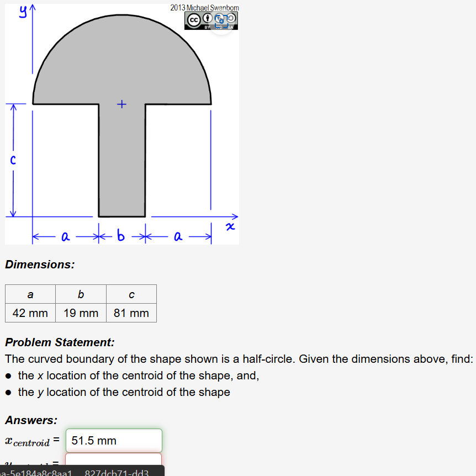
Task: Expand the dimension a arrow on the left
Action: tap(64, 236)
